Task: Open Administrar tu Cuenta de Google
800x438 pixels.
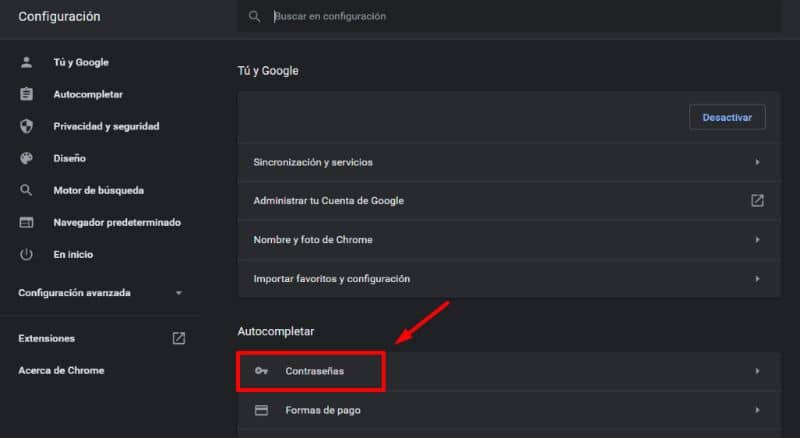Action: (x=509, y=201)
